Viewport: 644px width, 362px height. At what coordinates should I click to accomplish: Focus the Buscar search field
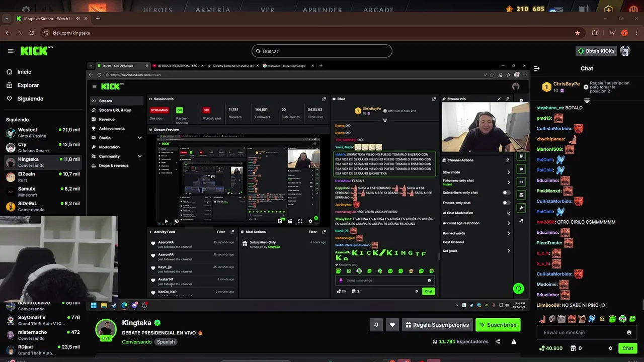322,51
